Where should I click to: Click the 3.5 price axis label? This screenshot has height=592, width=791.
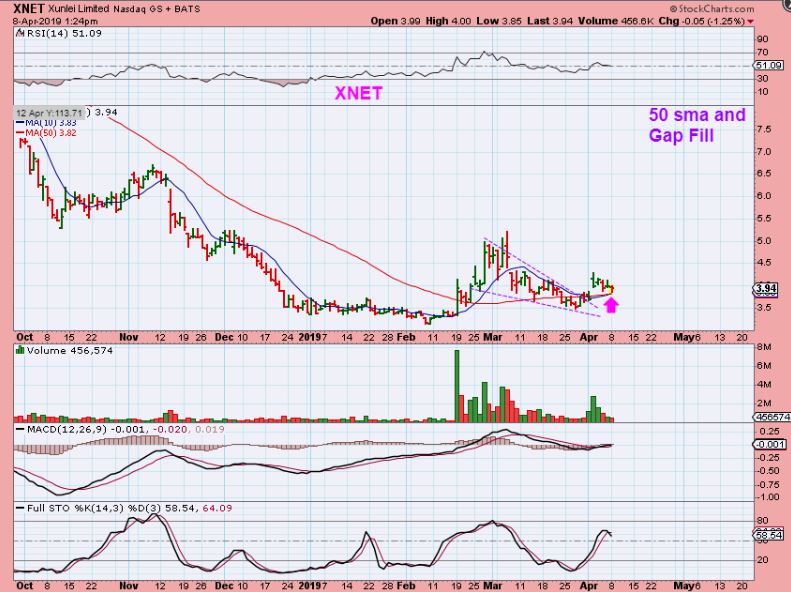pos(764,307)
